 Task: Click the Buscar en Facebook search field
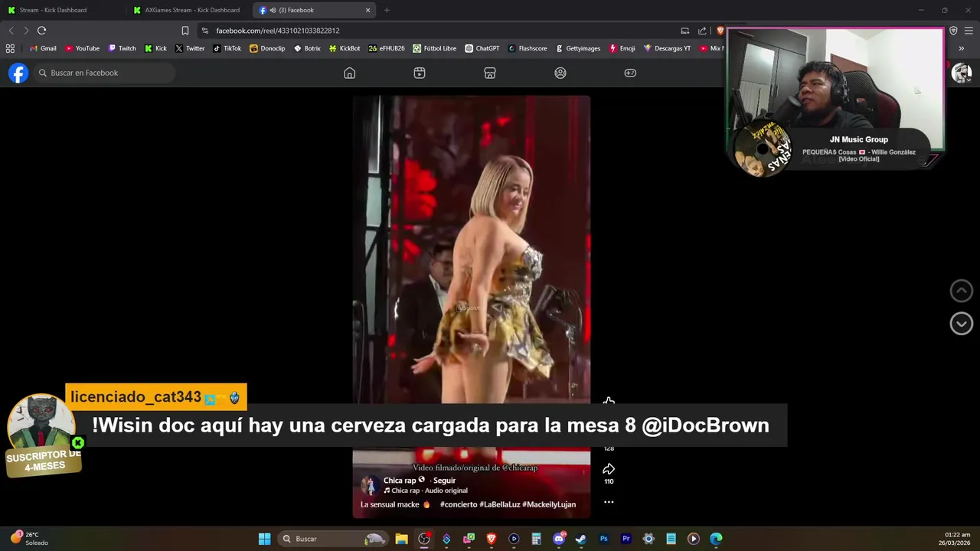click(104, 73)
